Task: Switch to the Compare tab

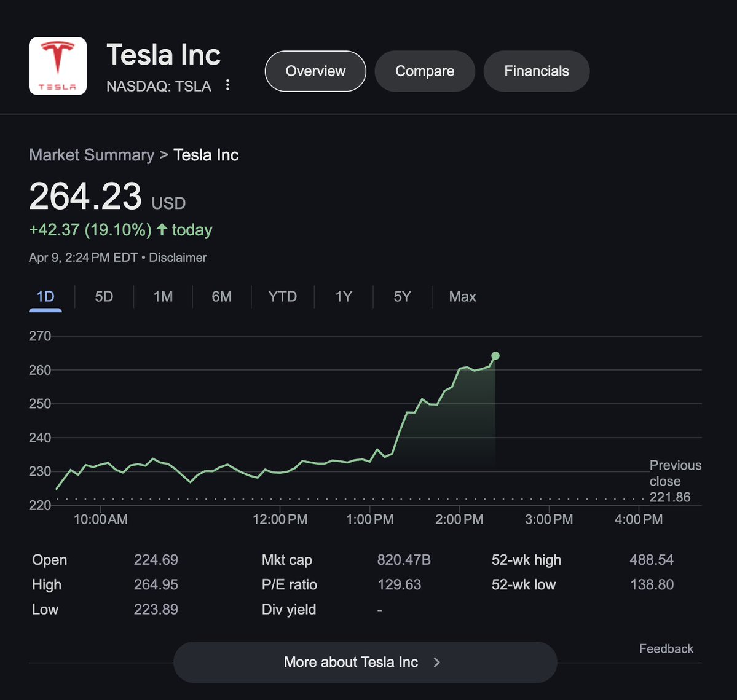Action: point(425,71)
